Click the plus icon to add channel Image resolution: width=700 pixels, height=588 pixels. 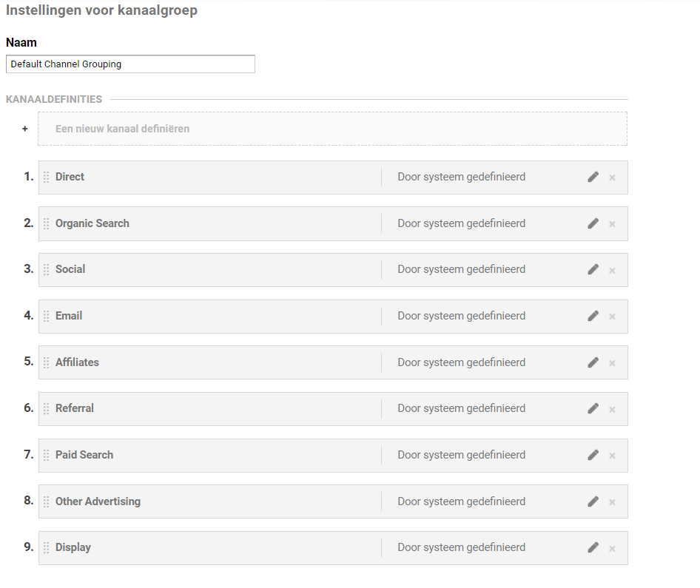pos(24,129)
